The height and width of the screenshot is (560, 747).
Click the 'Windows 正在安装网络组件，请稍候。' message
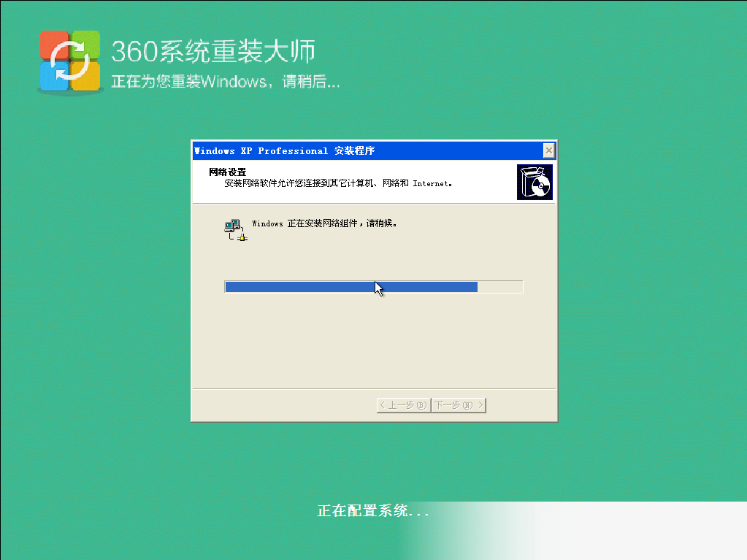click(x=324, y=223)
